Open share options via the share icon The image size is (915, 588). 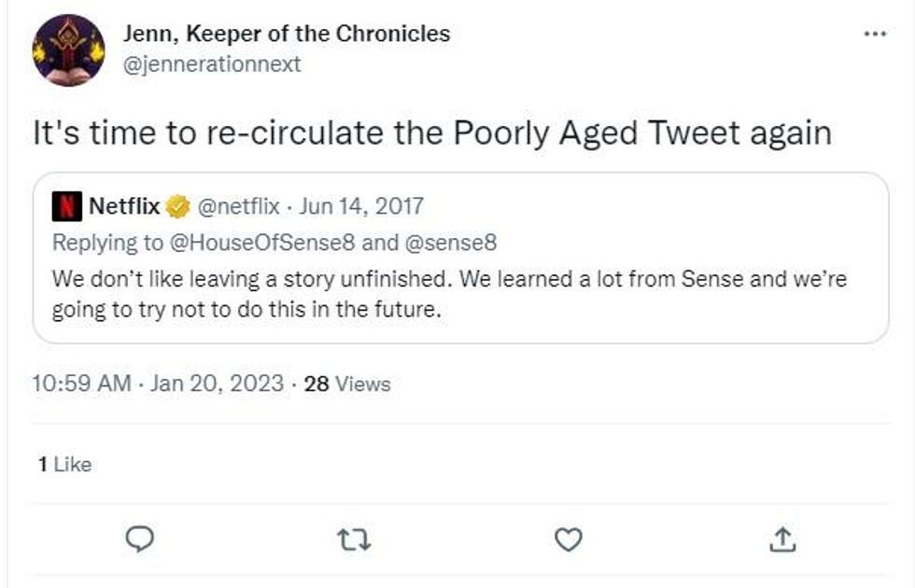(783, 539)
